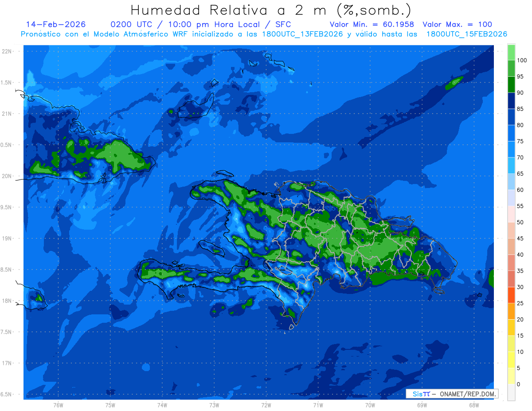The image size is (532, 411).
Task: Click the legend scale label '60'
Action: pyautogui.click(x=520, y=190)
